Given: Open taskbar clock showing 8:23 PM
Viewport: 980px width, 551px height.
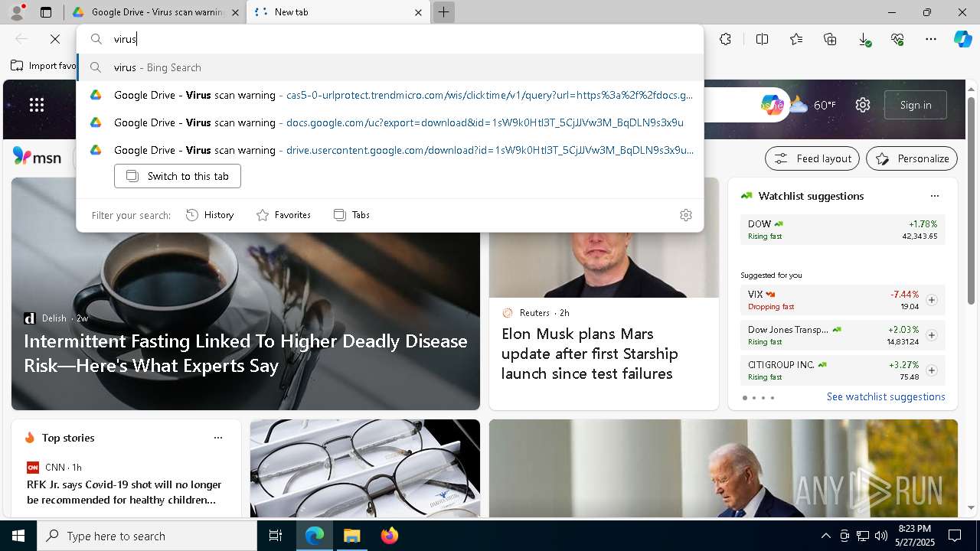Looking at the screenshot, I should click(x=914, y=536).
